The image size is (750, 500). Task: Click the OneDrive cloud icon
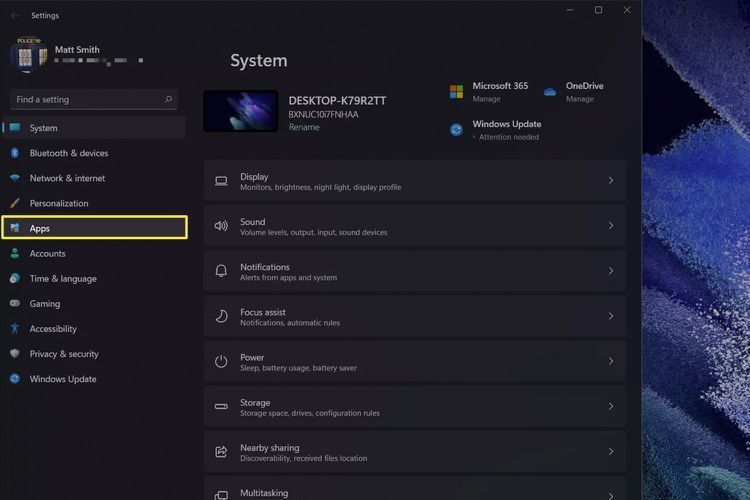tap(550, 92)
